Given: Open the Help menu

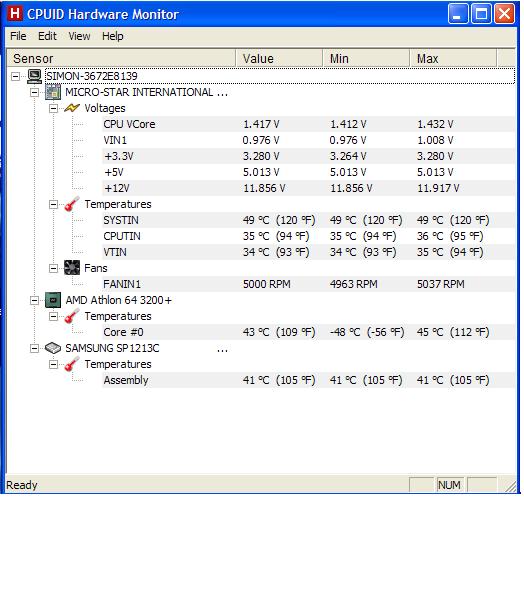Looking at the screenshot, I should (x=113, y=36).
